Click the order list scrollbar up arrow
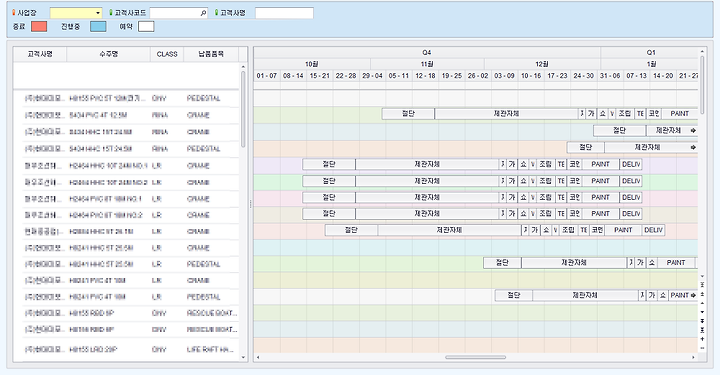Screen dimensions: 720x375 (243, 67)
